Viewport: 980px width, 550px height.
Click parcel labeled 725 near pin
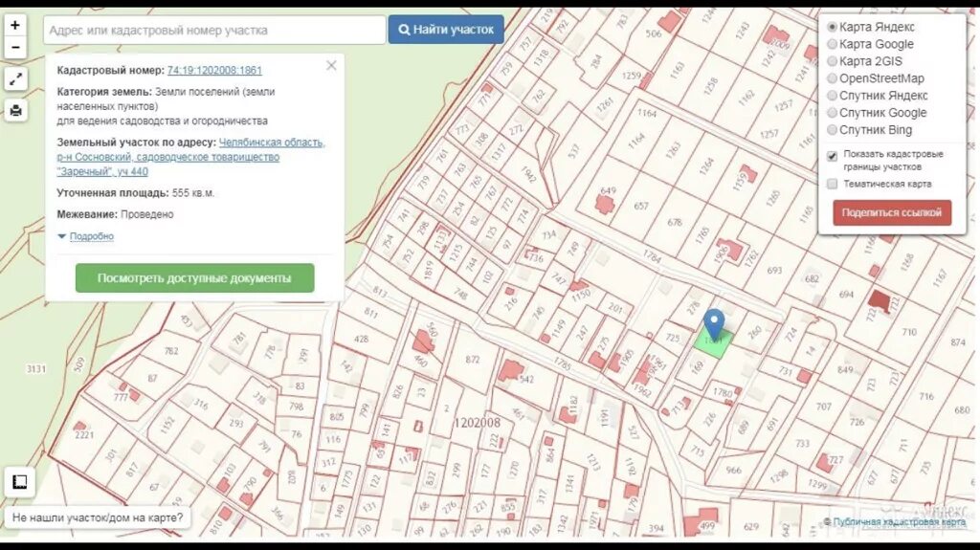[673, 338]
